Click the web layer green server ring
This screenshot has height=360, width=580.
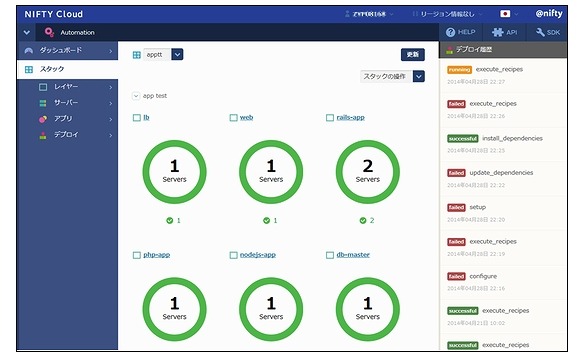[x=271, y=172]
